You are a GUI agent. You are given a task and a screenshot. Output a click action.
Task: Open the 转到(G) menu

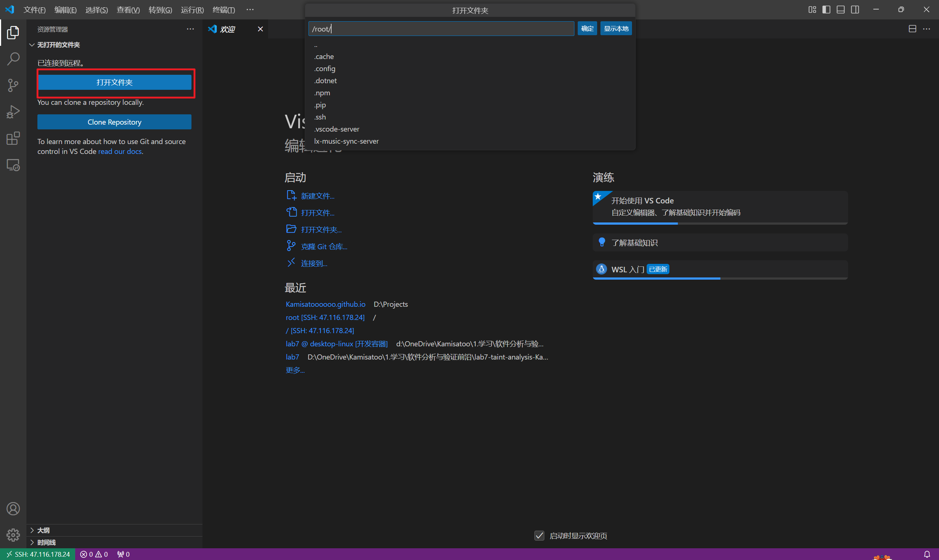point(160,10)
